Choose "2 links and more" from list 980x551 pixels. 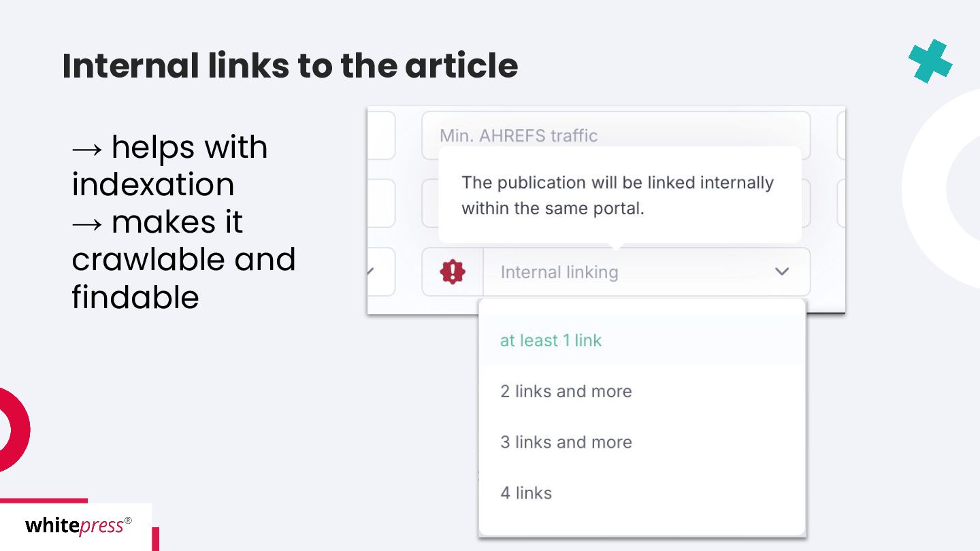566,391
